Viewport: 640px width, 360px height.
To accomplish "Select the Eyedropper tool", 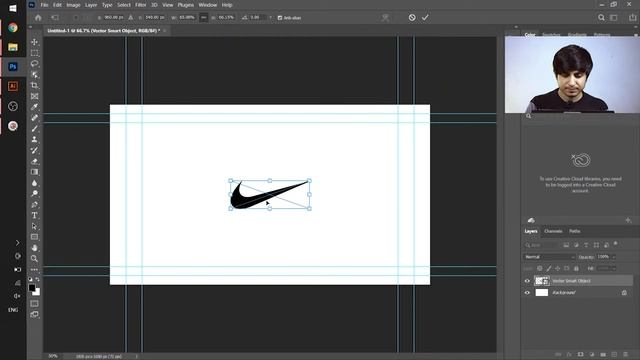I will pos(34,107).
